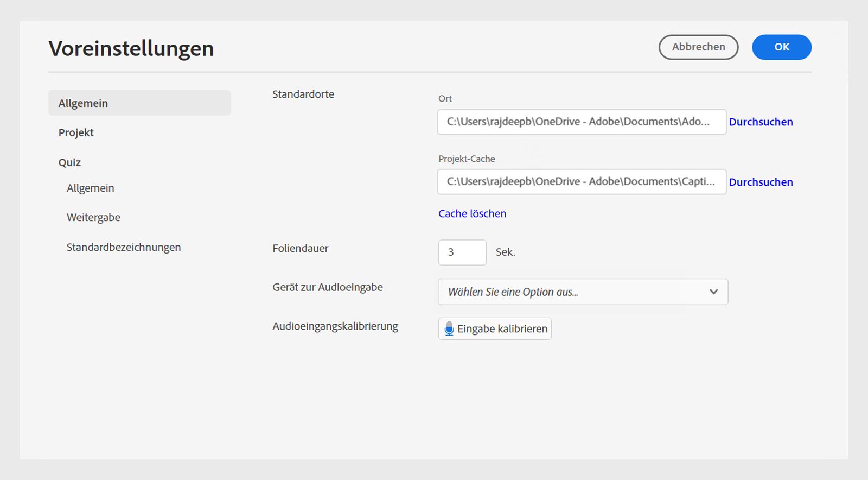Click the Audioeingangskalibrierung label text

pos(335,326)
